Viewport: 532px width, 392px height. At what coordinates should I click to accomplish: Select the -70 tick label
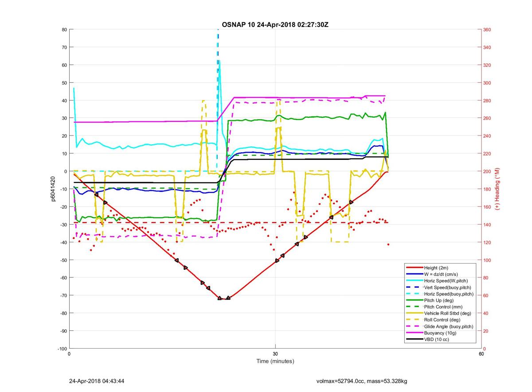[63, 295]
